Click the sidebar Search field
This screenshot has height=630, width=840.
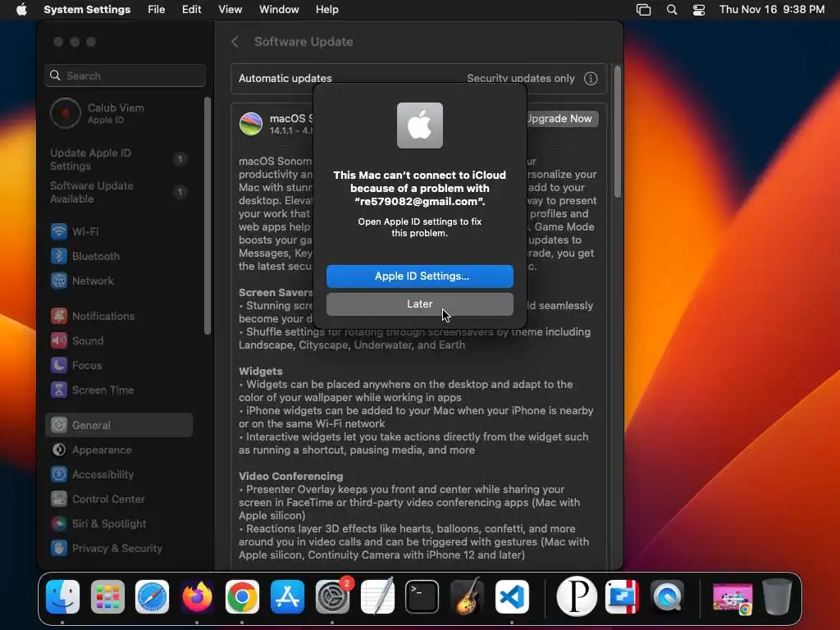pyautogui.click(x=126, y=75)
